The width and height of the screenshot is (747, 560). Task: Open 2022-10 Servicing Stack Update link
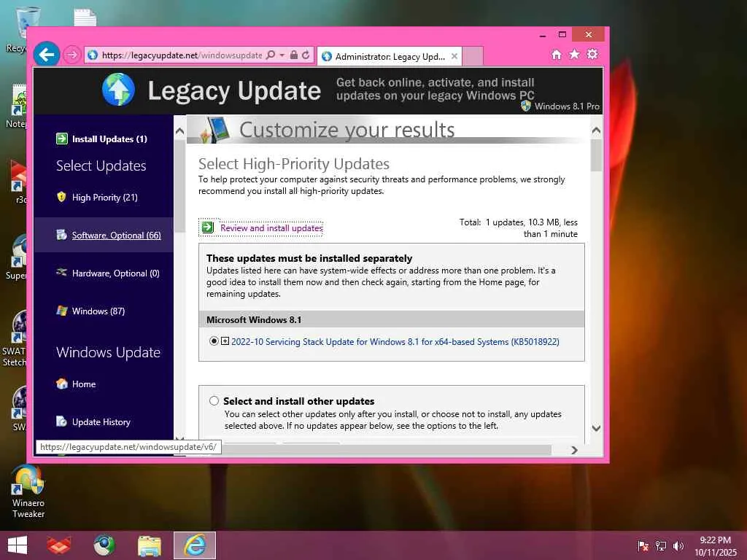pos(395,342)
